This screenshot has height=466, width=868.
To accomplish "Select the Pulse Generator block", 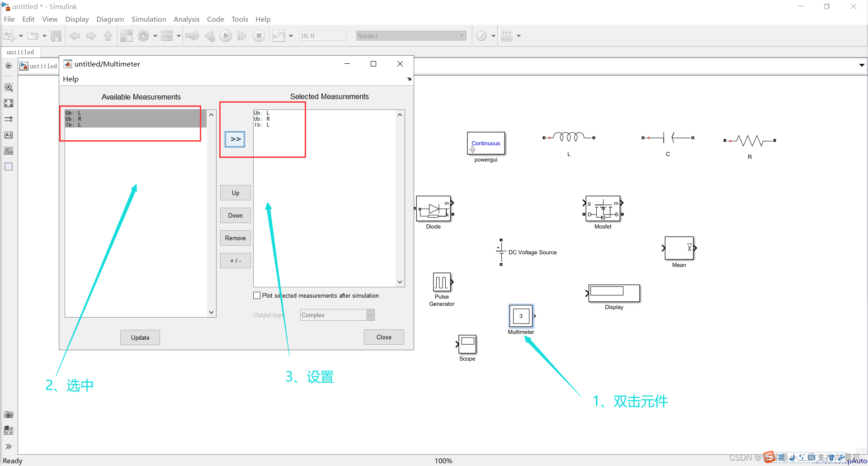I will click(x=442, y=282).
